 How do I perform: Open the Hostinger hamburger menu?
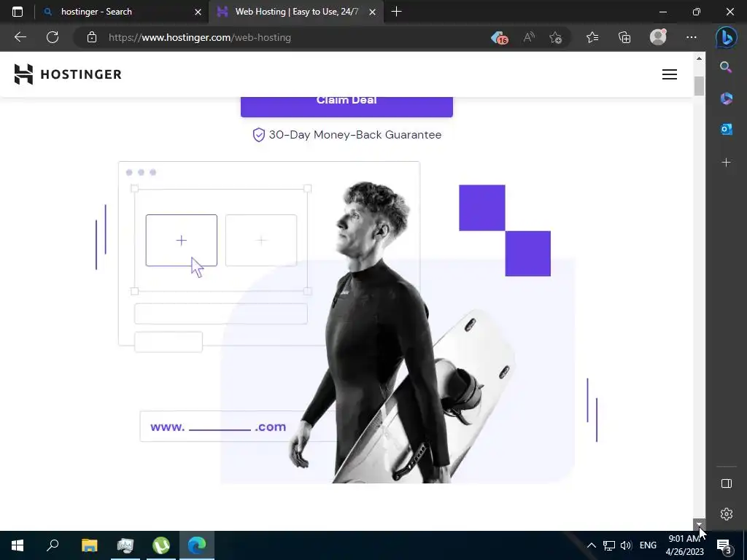tap(670, 74)
